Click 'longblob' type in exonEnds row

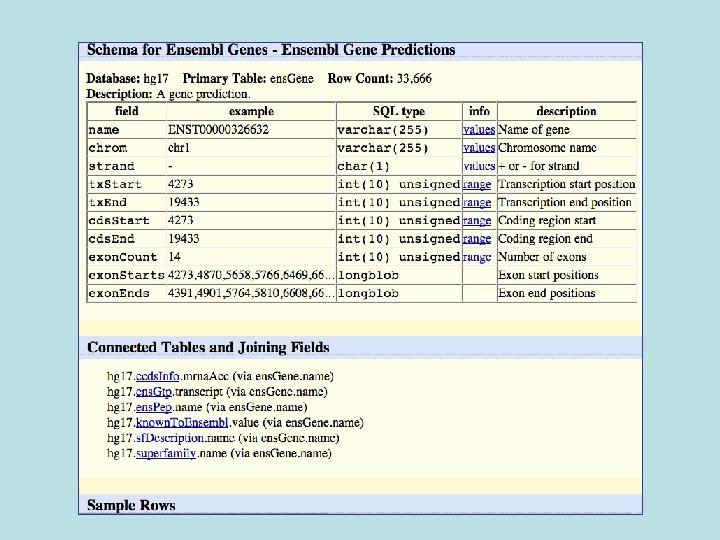pos(368,293)
